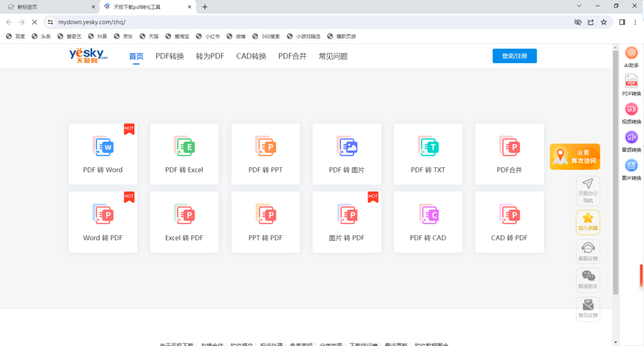The width and height of the screenshot is (644, 346).
Task: Click the site info icon before URL
Action: 50,22
